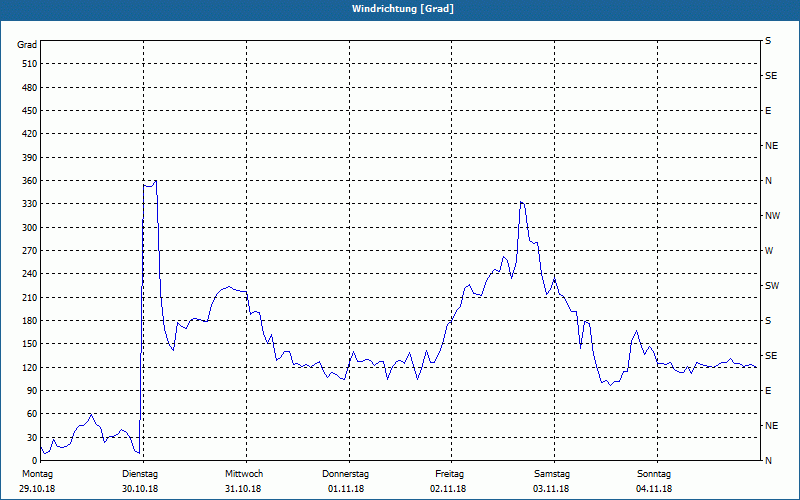Click the "NW" compass direction label
This screenshot has width=800, height=500.
coord(772,216)
